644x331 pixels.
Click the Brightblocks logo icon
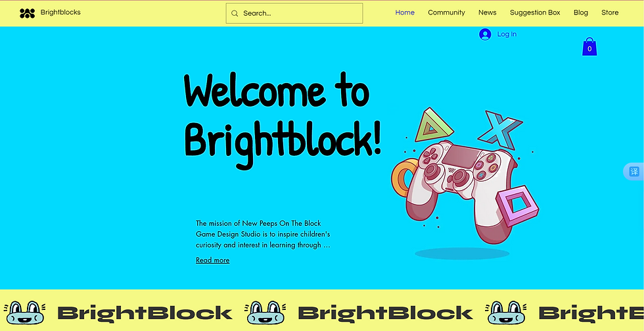(27, 13)
